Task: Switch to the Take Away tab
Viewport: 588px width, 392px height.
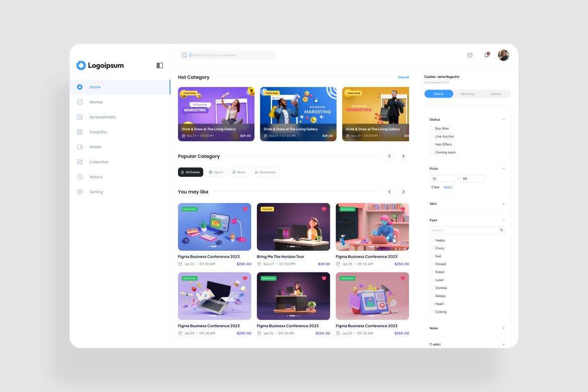Action: 467,94
